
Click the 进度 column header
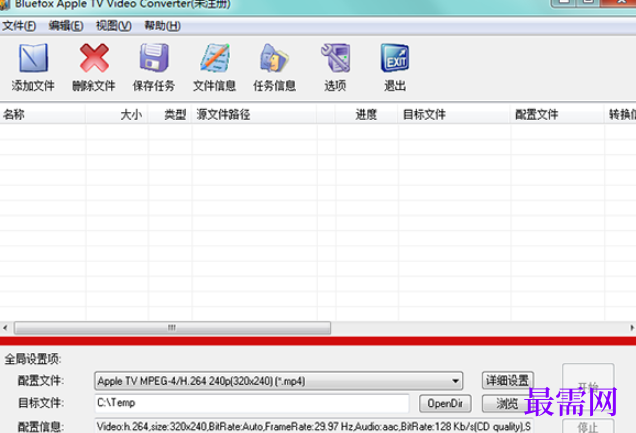tap(366, 114)
